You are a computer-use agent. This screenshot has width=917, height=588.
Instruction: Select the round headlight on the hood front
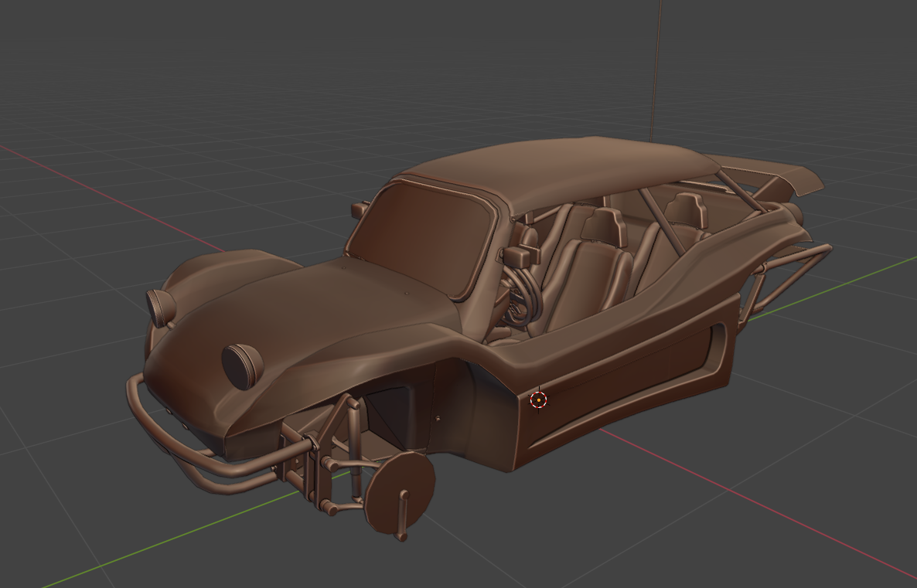242,366
